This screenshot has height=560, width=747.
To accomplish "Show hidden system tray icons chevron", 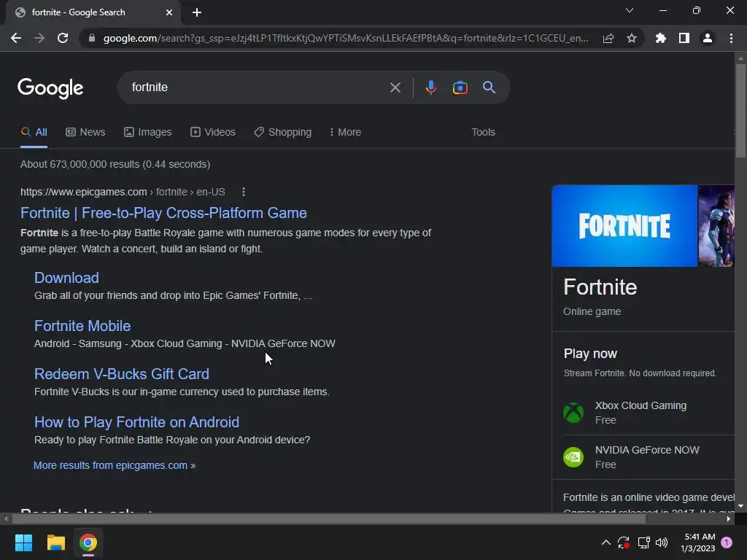I will [606, 542].
